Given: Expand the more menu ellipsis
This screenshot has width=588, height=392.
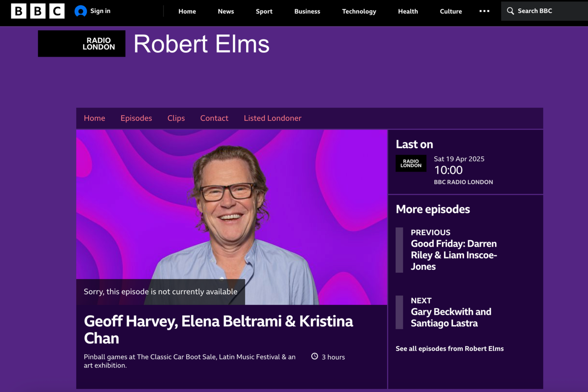Looking at the screenshot, I should point(484,11).
